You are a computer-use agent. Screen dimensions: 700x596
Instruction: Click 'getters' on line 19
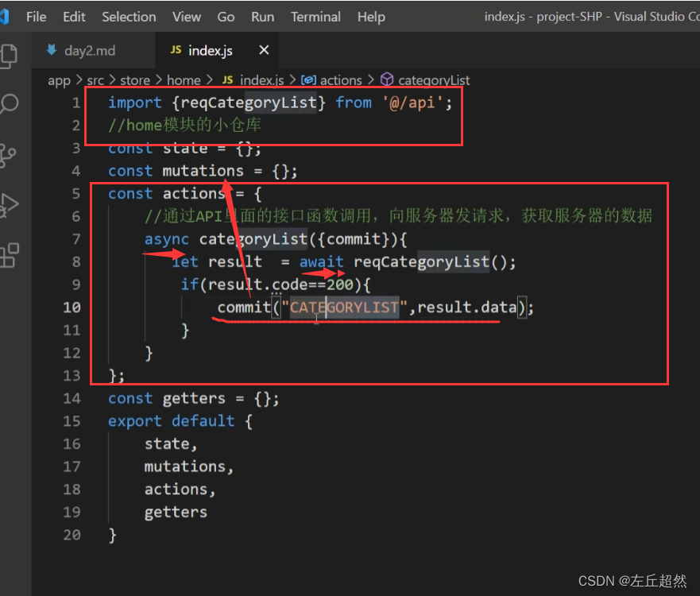point(176,513)
